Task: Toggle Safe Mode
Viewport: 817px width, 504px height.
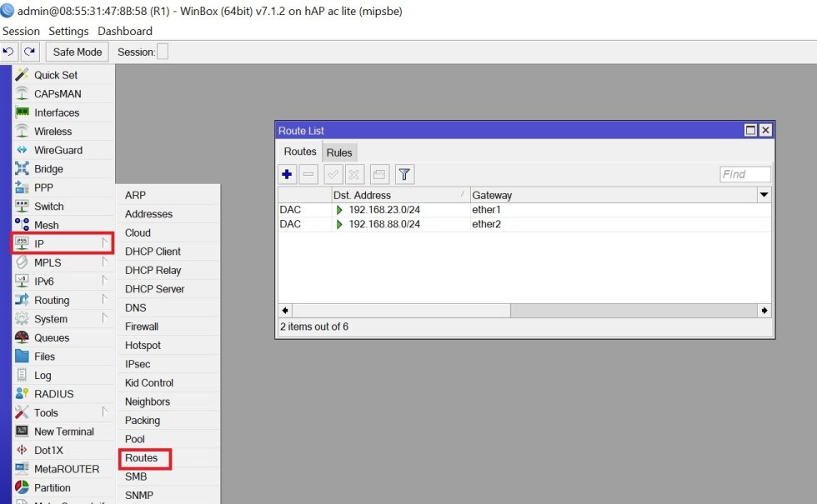Action: coord(77,52)
